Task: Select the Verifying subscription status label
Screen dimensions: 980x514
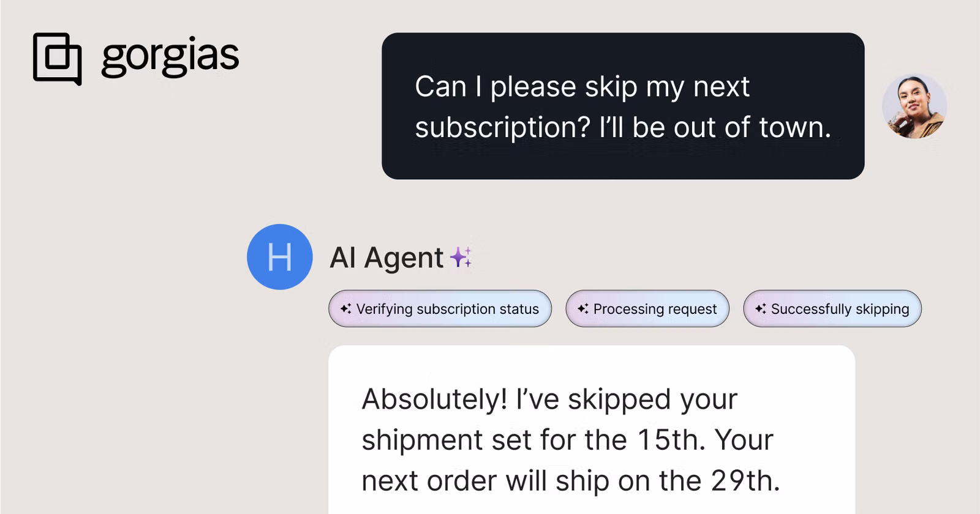Action: pyautogui.click(x=447, y=309)
